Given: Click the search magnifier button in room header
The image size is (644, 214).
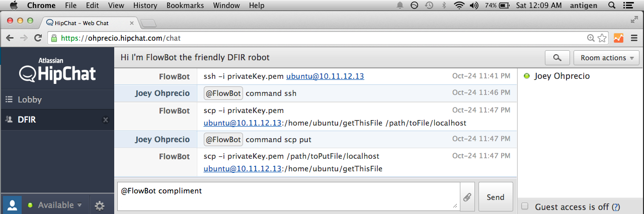Looking at the screenshot, I should click(557, 58).
